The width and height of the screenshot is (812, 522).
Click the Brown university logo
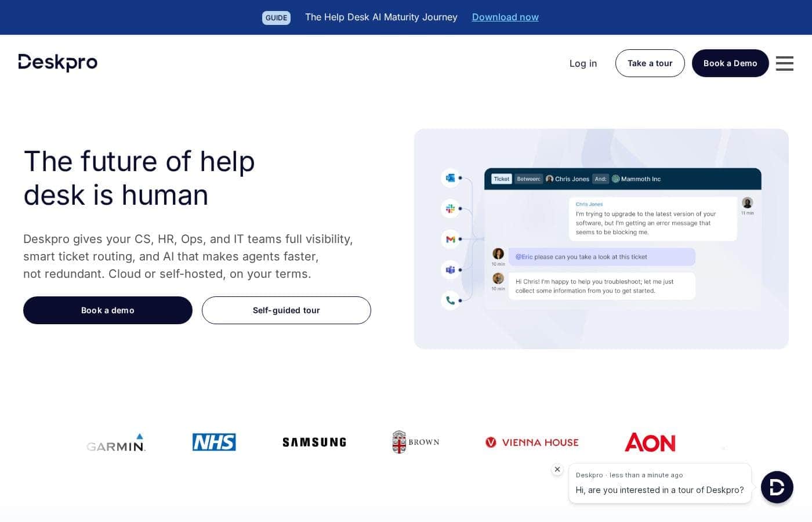coord(415,442)
